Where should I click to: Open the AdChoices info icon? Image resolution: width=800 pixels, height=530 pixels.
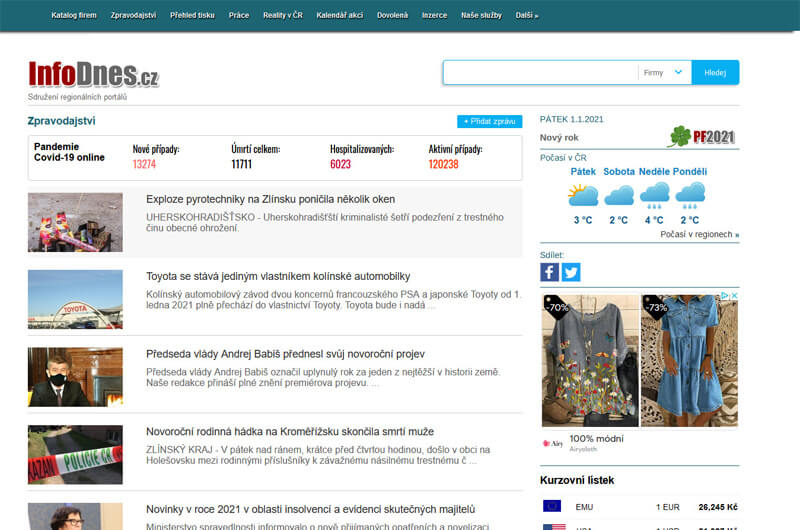[x=724, y=295]
